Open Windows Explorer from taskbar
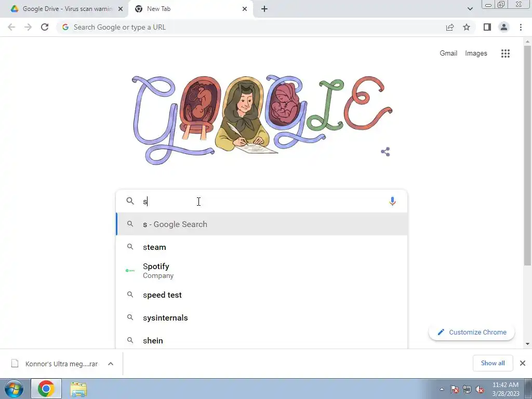 point(78,389)
